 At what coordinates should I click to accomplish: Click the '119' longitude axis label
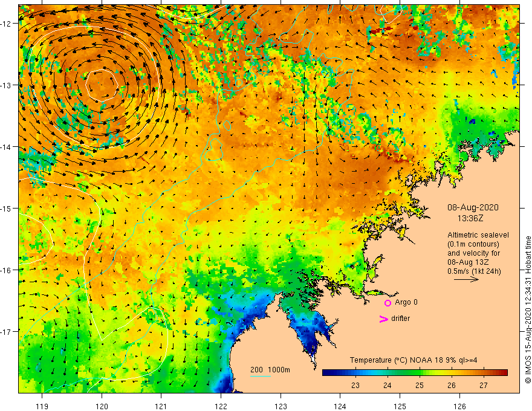[x=42, y=406]
